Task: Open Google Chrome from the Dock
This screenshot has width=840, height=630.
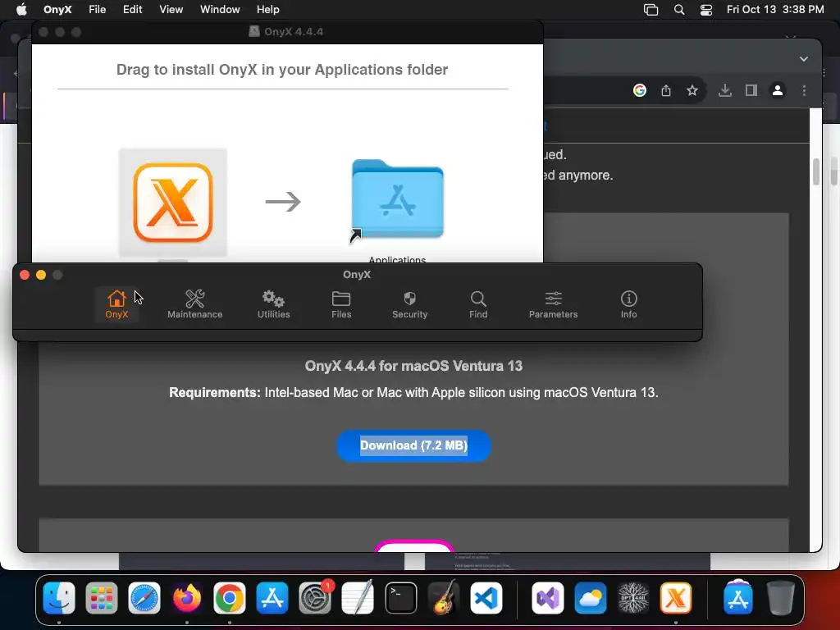Action: pyautogui.click(x=230, y=598)
